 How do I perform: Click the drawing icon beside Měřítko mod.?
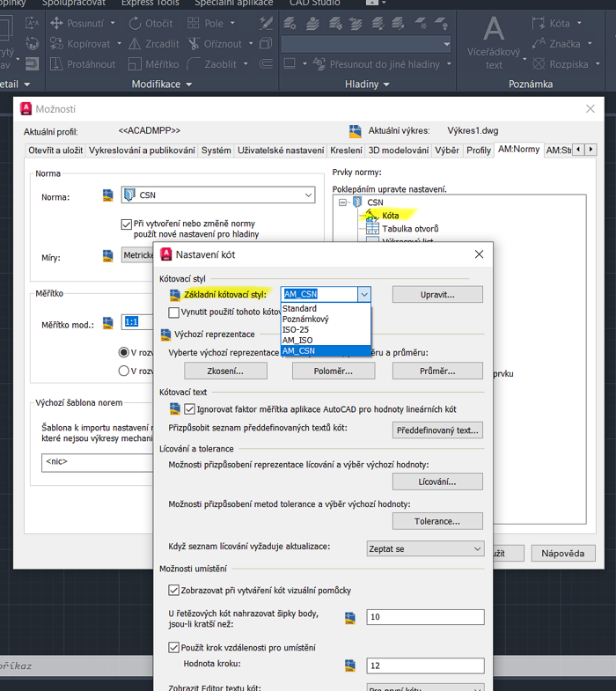pos(107,323)
